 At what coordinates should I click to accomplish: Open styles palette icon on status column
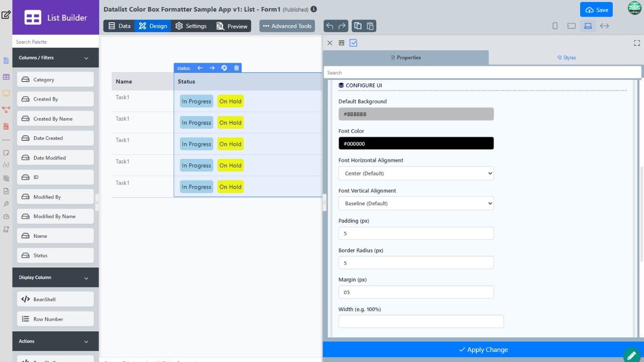pos(224,68)
